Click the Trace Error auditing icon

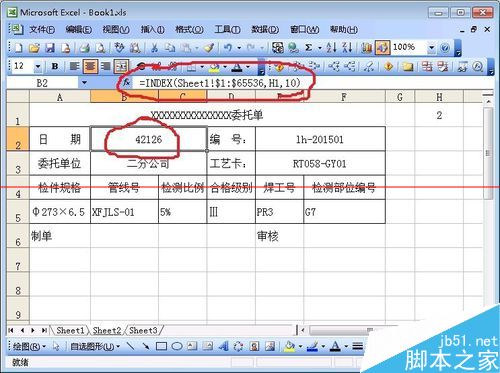(x=388, y=67)
